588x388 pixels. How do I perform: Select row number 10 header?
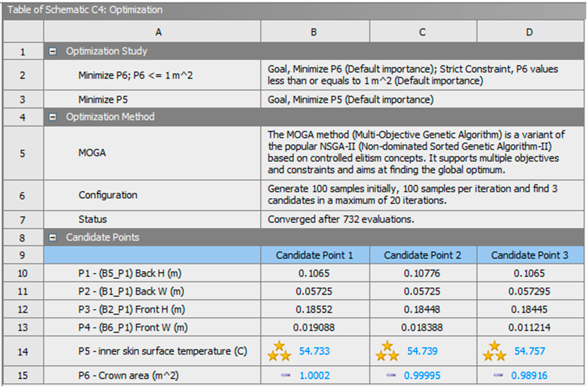click(23, 273)
